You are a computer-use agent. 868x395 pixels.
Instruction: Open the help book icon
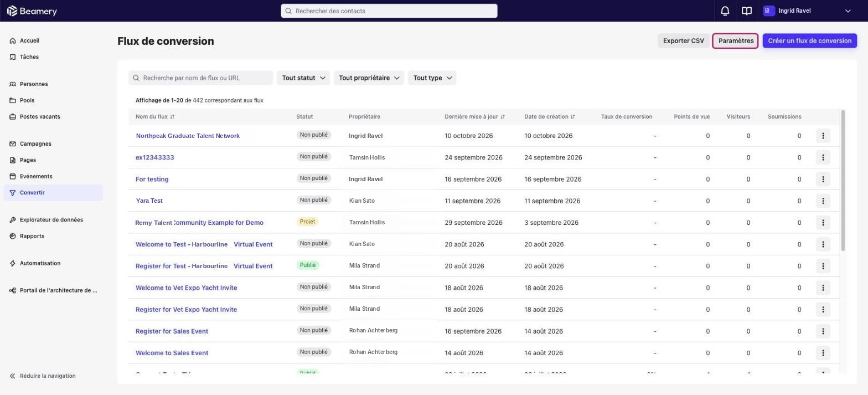click(x=747, y=11)
